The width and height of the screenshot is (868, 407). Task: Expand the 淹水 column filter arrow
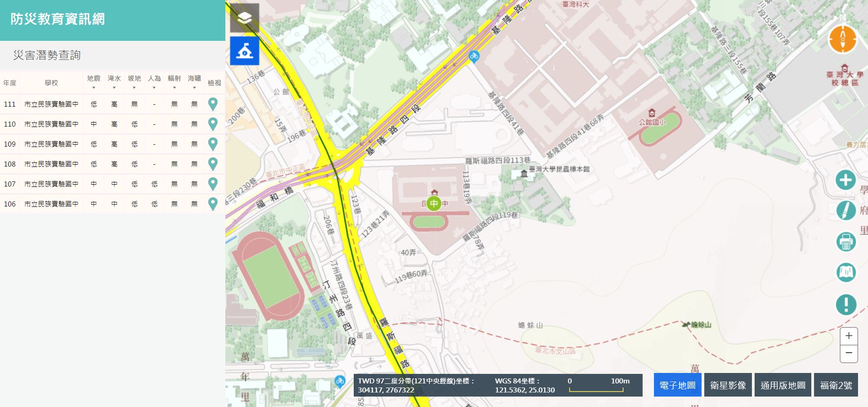(x=114, y=88)
